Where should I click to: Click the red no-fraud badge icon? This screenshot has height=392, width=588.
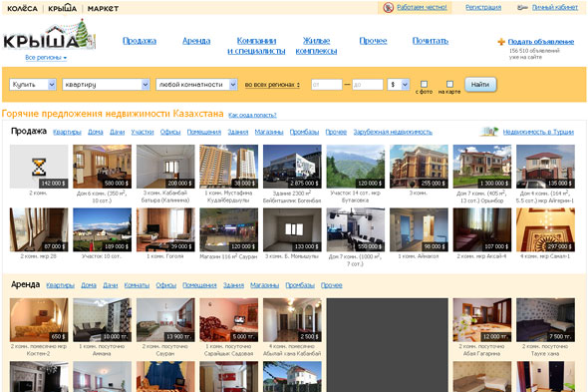388,8
